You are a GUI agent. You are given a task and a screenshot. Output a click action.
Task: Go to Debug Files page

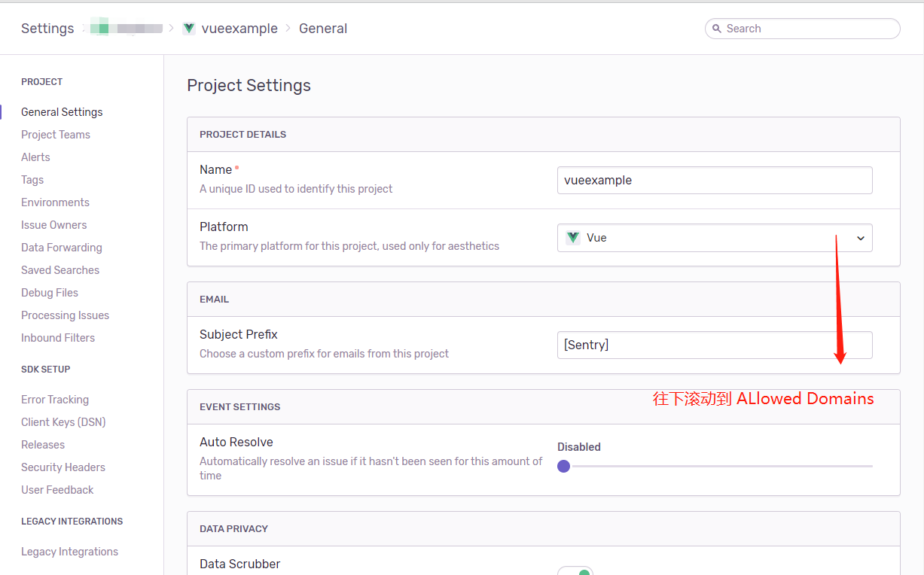[x=50, y=293]
